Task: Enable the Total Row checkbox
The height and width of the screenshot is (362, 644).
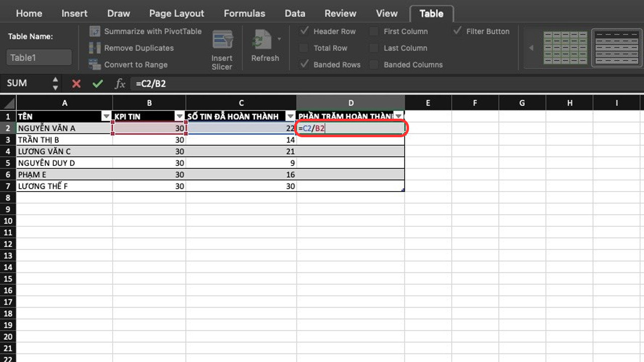Action: (x=304, y=48)
